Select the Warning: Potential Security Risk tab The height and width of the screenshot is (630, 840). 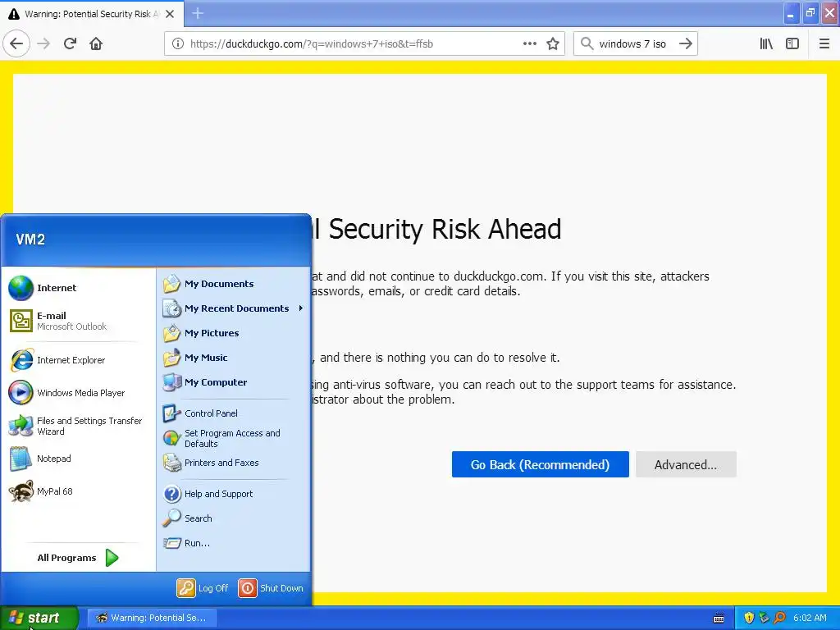[92, 14]
